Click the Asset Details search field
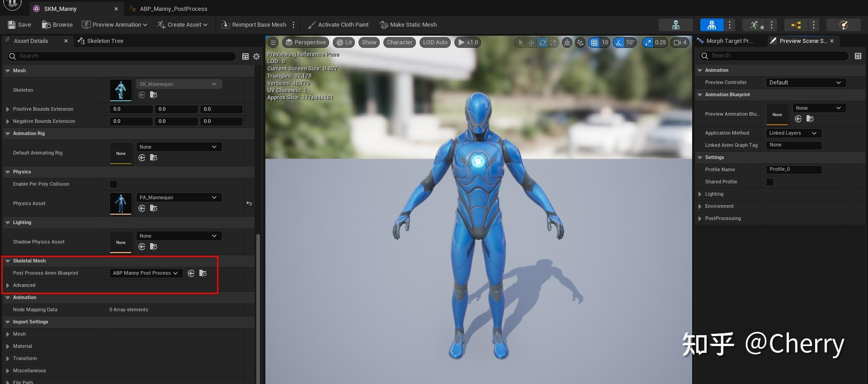This screenshot has height=384, width=868. [122, 56]
